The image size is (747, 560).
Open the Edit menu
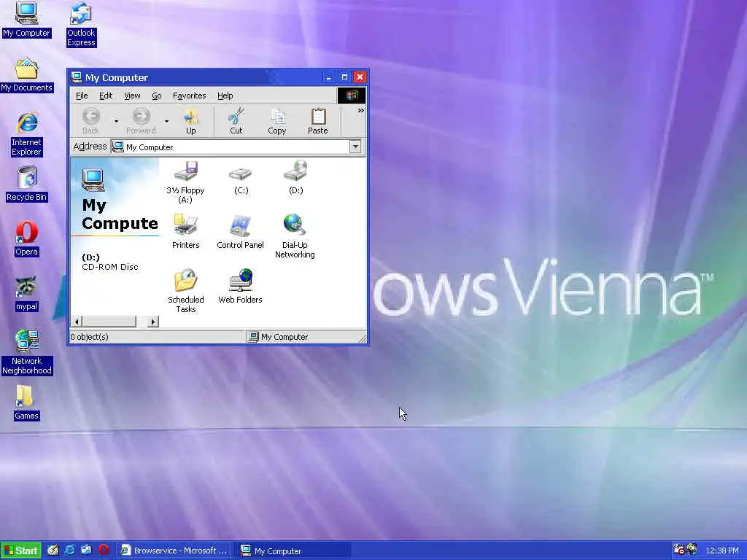tap(106, 96)
